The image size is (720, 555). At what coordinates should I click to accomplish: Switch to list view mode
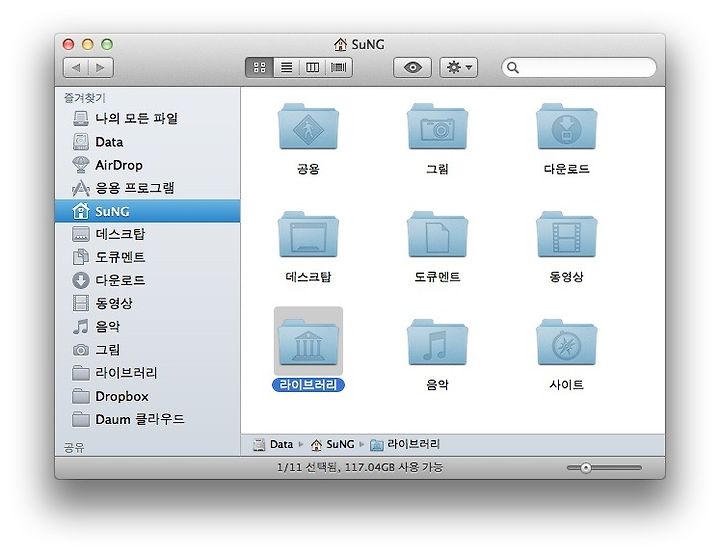(x=286, y=67)
